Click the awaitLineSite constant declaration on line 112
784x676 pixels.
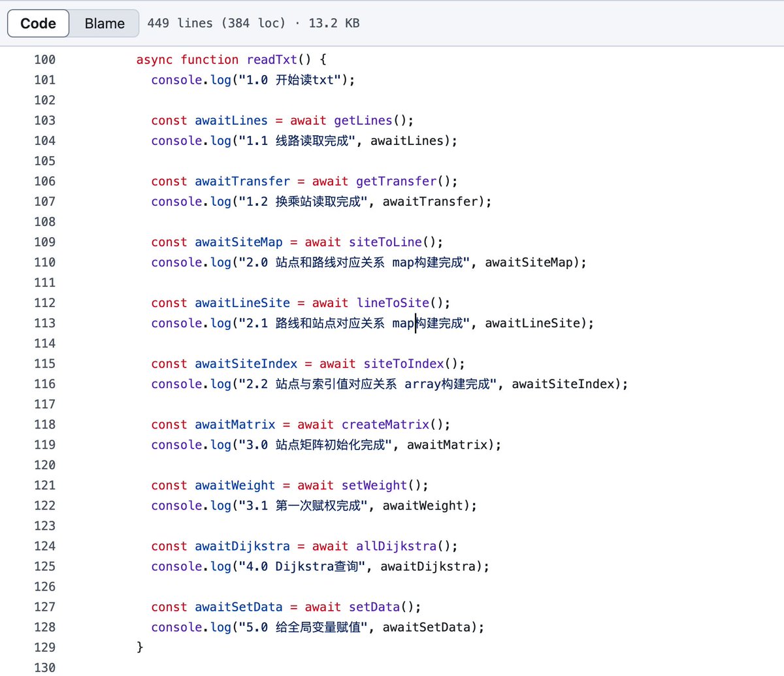point(242,302)
